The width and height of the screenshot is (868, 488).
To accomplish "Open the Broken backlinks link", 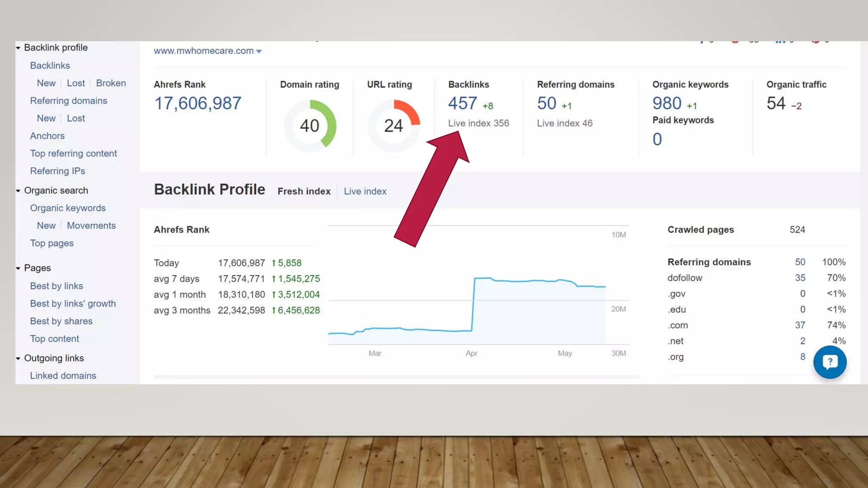I will 111,83.
